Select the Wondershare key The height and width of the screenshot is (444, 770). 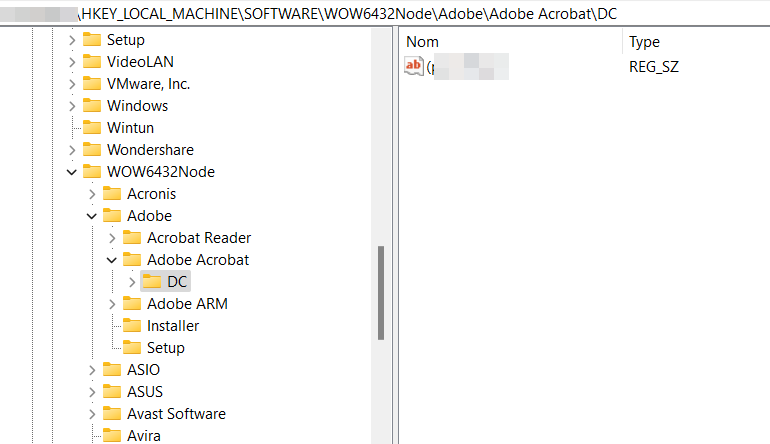tap(150, 150)
